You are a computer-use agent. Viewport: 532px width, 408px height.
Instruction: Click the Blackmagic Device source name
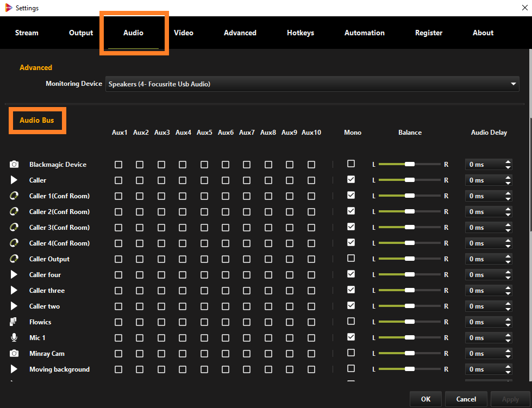point(58,165)
